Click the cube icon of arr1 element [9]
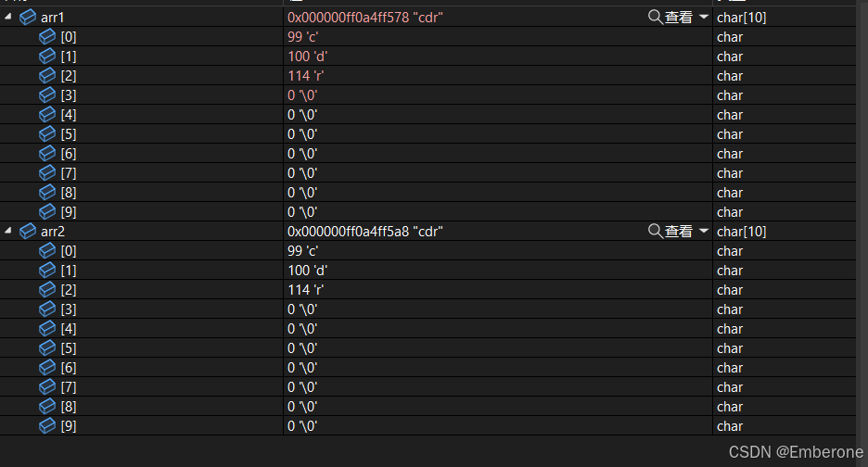This screenshot has width=868, height=467. [47, 211]
